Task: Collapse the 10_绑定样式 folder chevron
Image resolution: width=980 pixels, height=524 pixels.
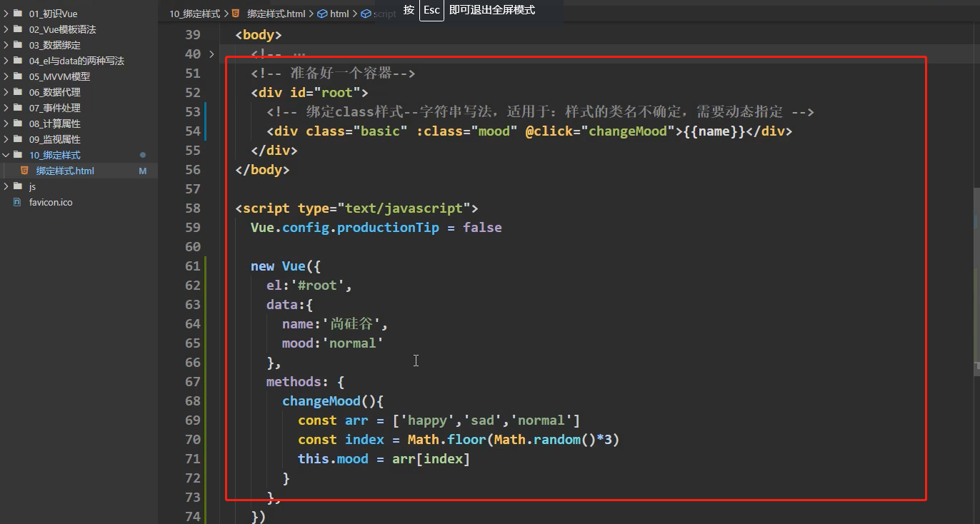Action: [6, 155]
